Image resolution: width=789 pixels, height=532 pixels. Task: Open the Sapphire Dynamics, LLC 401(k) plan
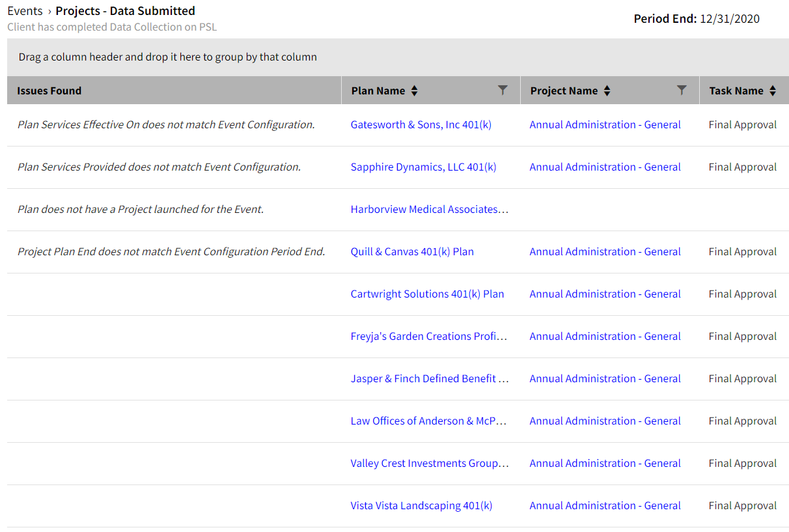coord(423,167)
